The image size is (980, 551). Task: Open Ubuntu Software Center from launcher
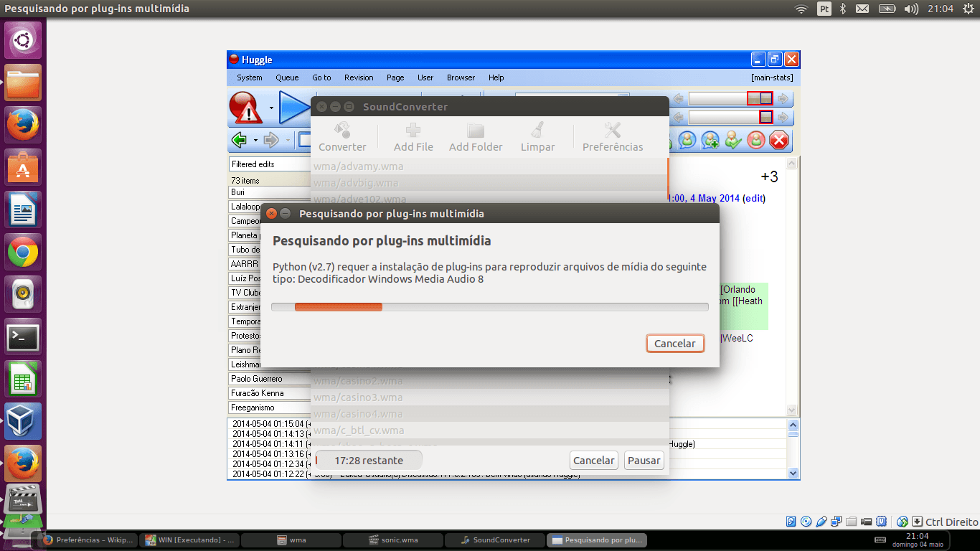click(23, 167)
